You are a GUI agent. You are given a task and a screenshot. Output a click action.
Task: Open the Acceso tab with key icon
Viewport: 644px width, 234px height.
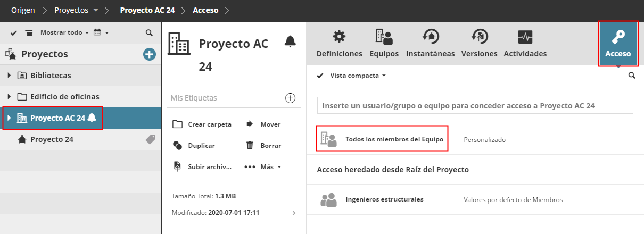618,44
